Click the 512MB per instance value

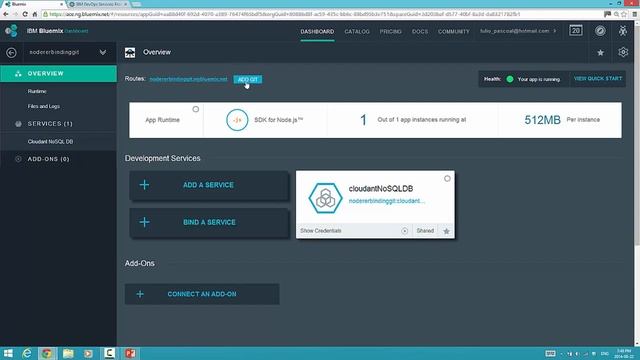[x=542, y=120]
